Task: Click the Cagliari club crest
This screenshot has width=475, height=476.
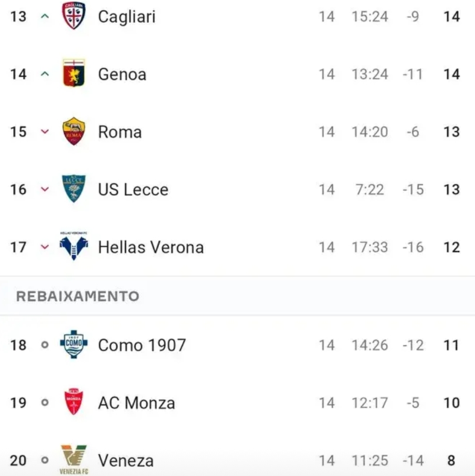Action: [x=74, y=15]
